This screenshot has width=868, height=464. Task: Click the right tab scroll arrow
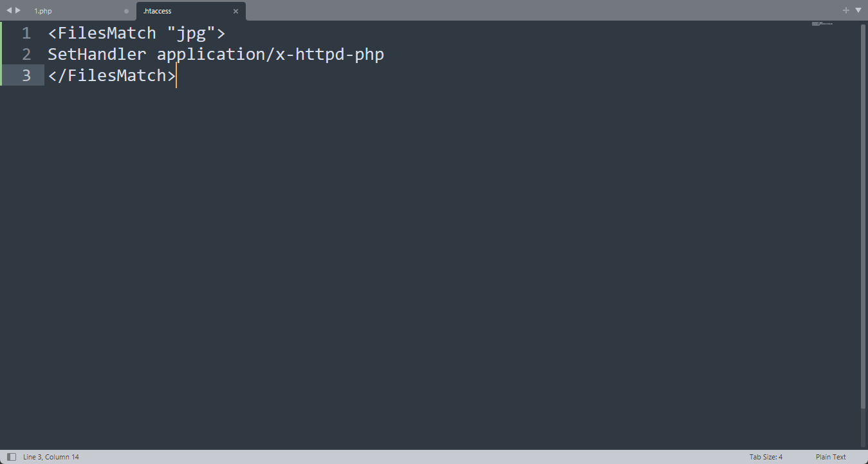[18, 10]
